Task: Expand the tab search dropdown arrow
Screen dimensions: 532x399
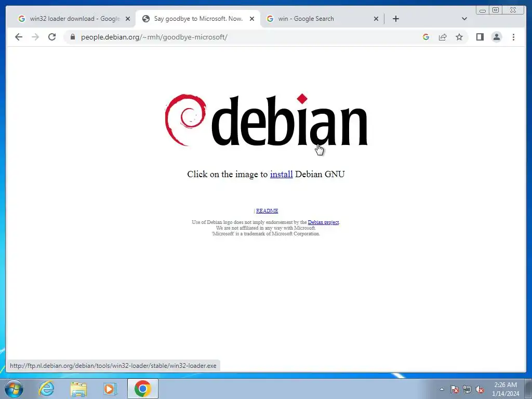Action: [464, 19]
